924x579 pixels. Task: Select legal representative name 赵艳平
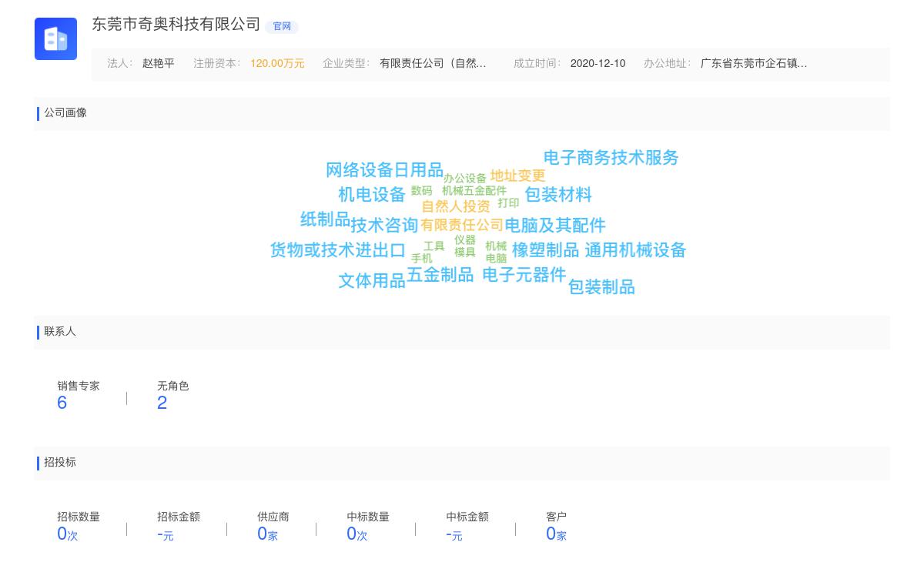pyautogui.click(x=159, y=63)
